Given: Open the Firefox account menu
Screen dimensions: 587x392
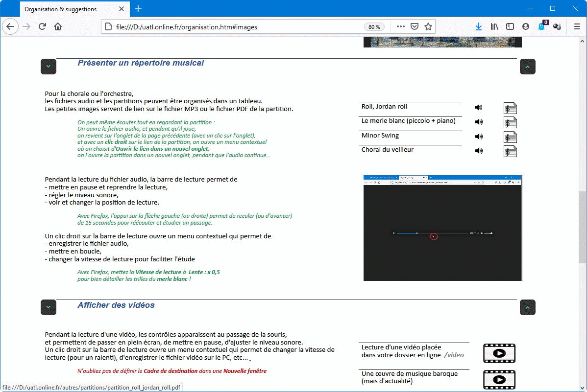Looking at the screenshot, I should click(526, 26).
